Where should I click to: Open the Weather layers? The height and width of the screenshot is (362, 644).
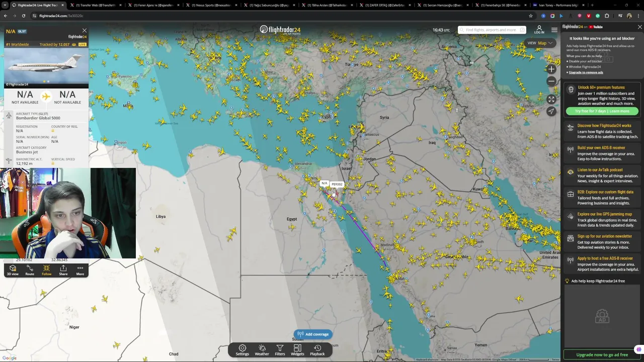[262, 350]
